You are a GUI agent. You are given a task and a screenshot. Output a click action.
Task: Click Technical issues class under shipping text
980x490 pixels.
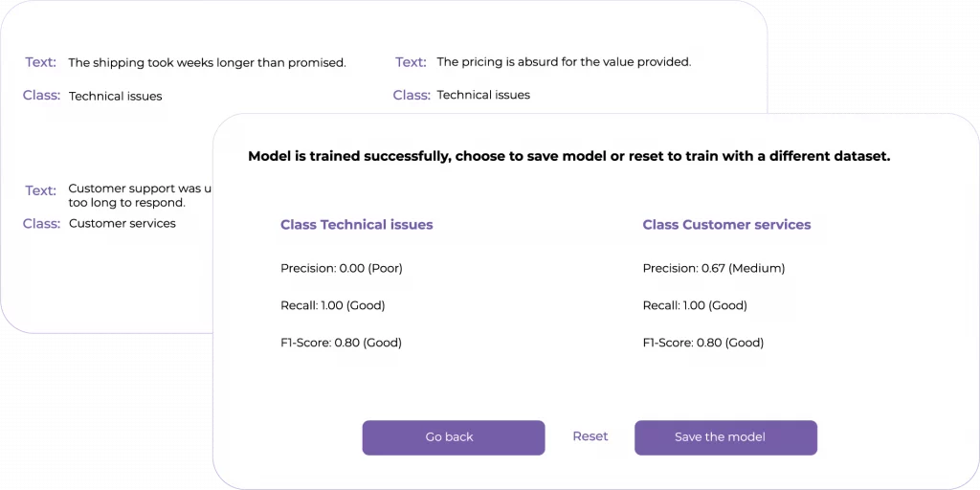tap(115, 97)
